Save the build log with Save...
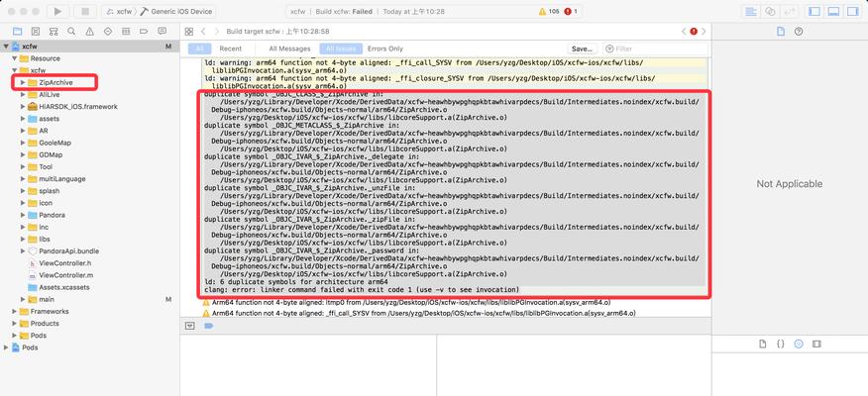This screenshot has height=396, width=868. (583, 49)
